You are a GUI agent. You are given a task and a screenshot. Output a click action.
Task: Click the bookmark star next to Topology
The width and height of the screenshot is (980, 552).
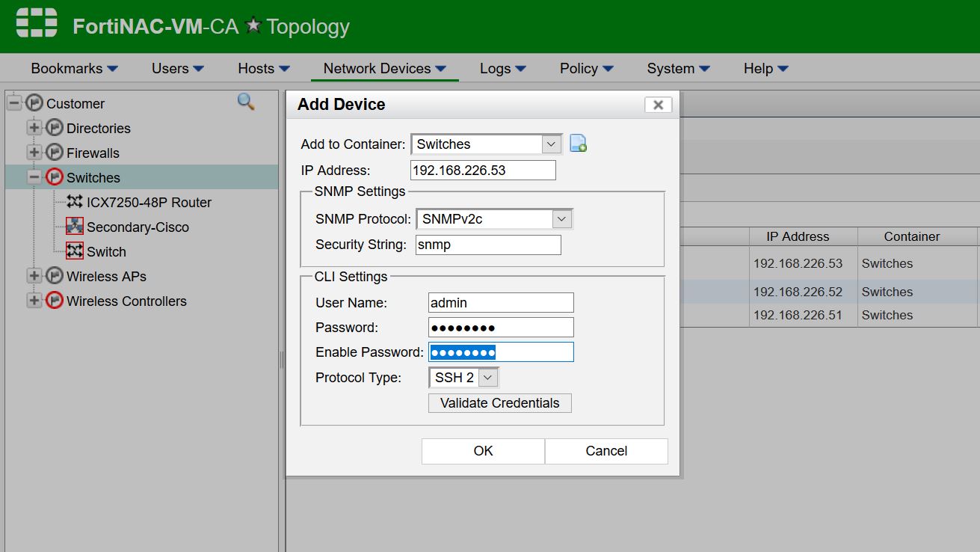253,25
